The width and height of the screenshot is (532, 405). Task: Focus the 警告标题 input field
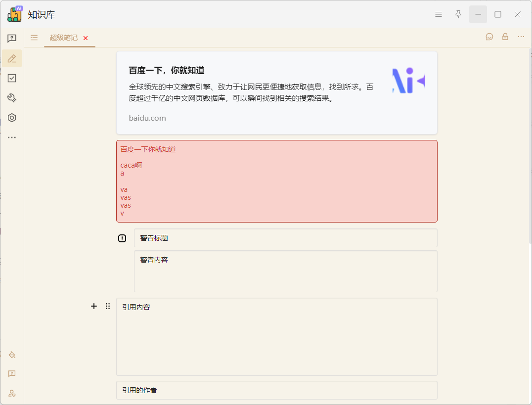(285, 238)
